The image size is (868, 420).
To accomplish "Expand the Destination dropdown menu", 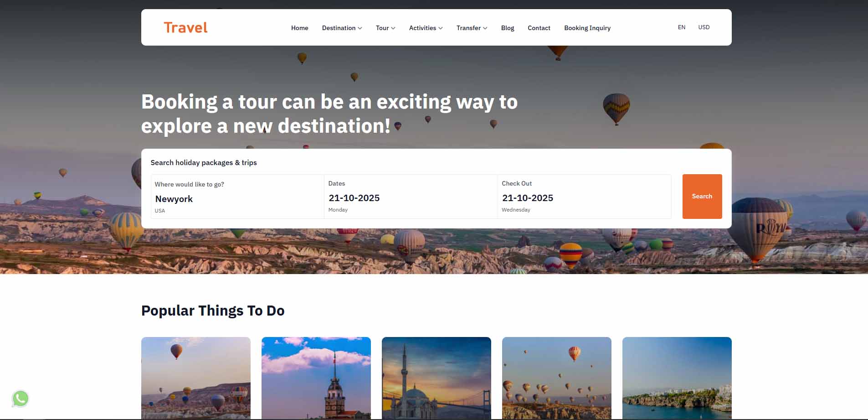I will (342, 28).
